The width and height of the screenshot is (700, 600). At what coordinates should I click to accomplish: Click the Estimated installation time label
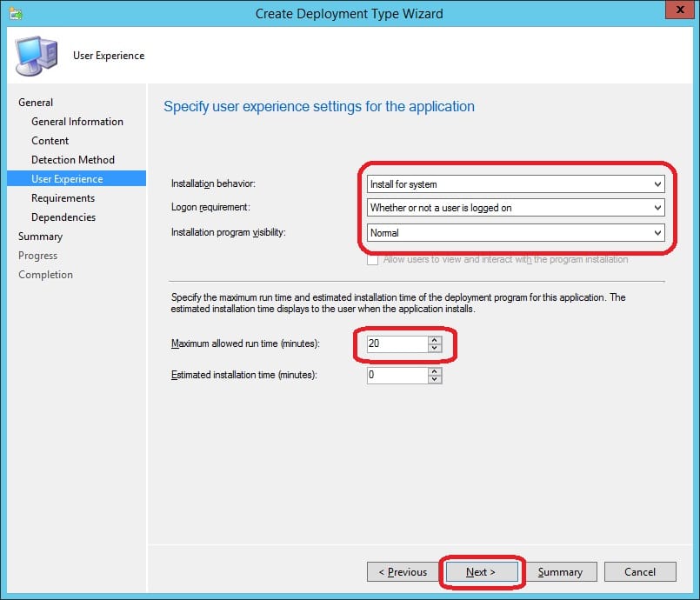(x=244, y=375)
